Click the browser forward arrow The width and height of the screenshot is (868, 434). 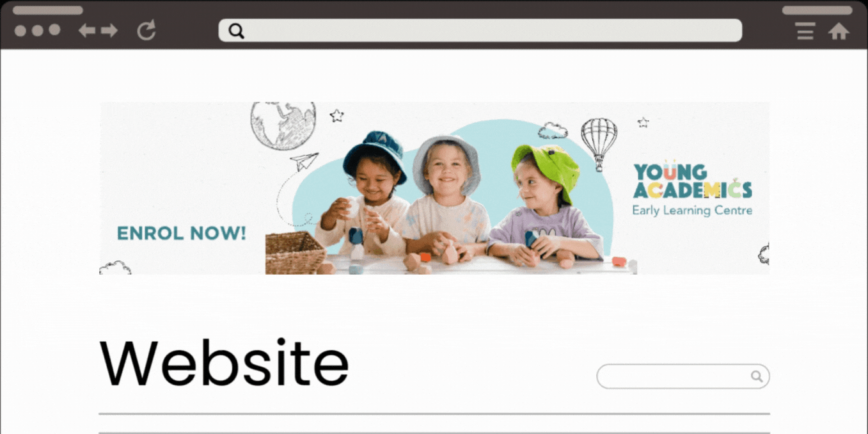(x=109, y=30)
